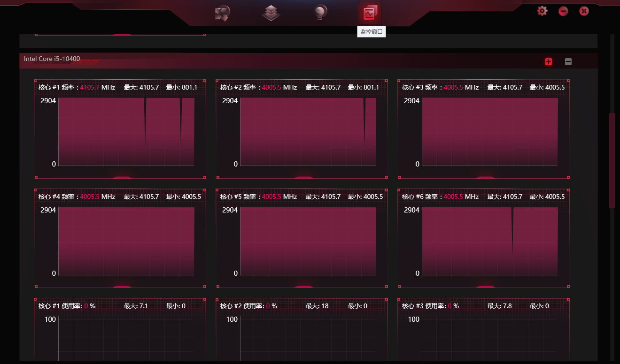Click the Intel Core i5-10400 section header
Viewport: 620px width, 364px height.
[308, 61]
